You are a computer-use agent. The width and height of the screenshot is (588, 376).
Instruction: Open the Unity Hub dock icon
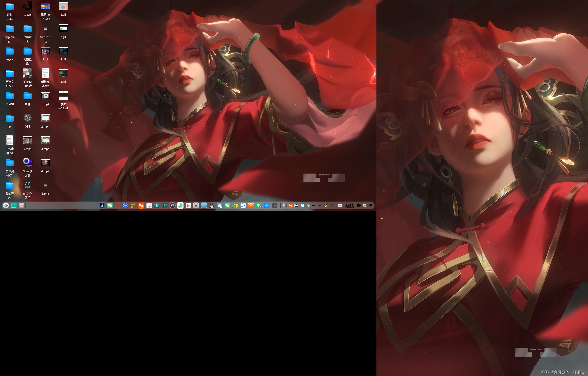pyautogui.click(x=172, y=206)
